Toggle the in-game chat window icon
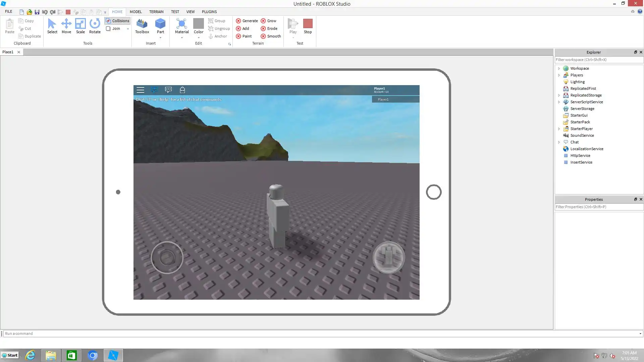Image resolution: width=644 pixels, height=362 pixels. 154,90
